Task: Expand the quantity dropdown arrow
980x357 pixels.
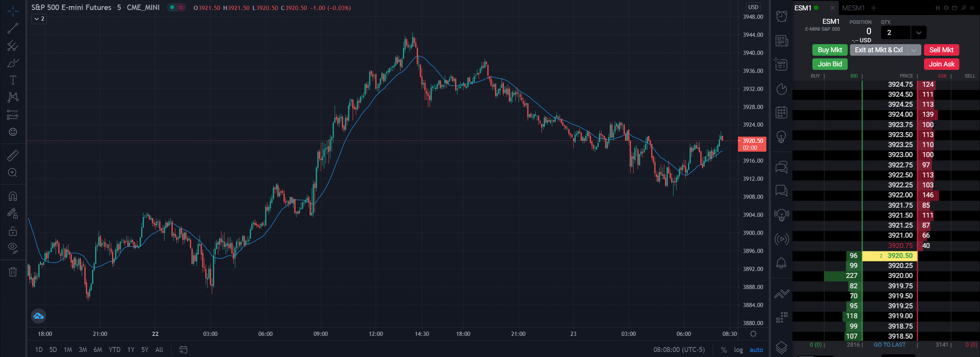Action: 918,33
